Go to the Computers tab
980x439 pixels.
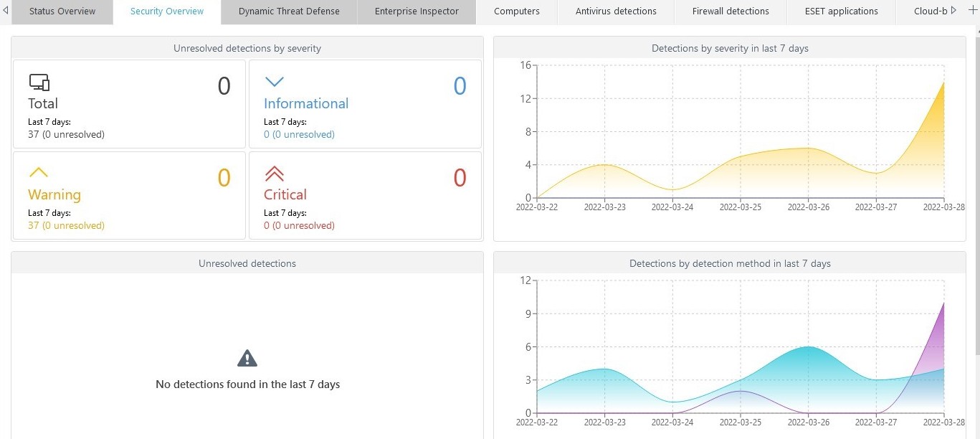coord(517,11)
